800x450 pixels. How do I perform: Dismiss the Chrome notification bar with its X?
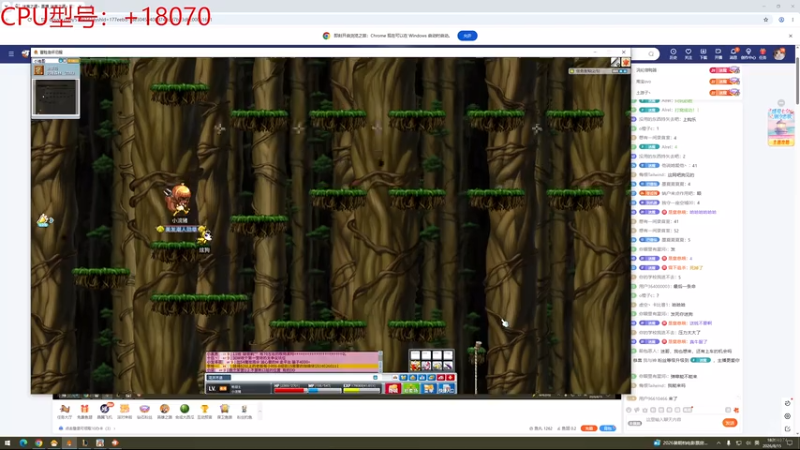pos(790,36)
